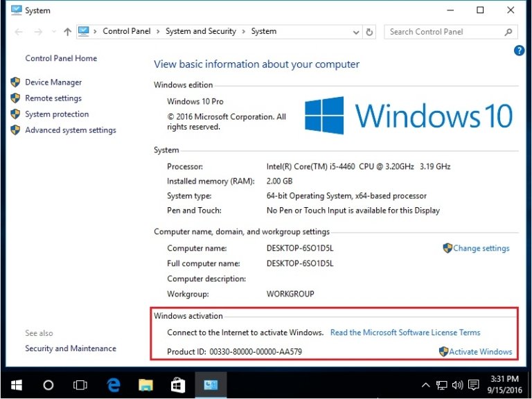The image size is (532, 399).
Task: Click the Activate Windows link
Action: pos(480,352)
